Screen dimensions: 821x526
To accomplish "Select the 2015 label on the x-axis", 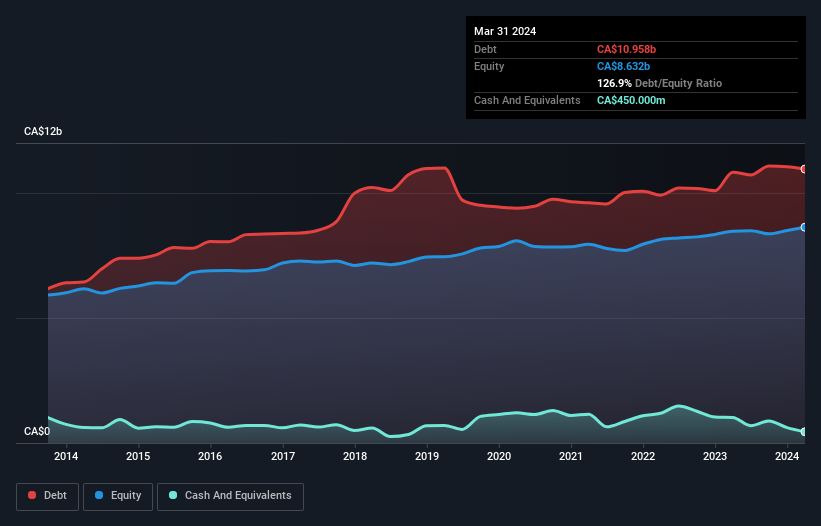I will [138, 456].
